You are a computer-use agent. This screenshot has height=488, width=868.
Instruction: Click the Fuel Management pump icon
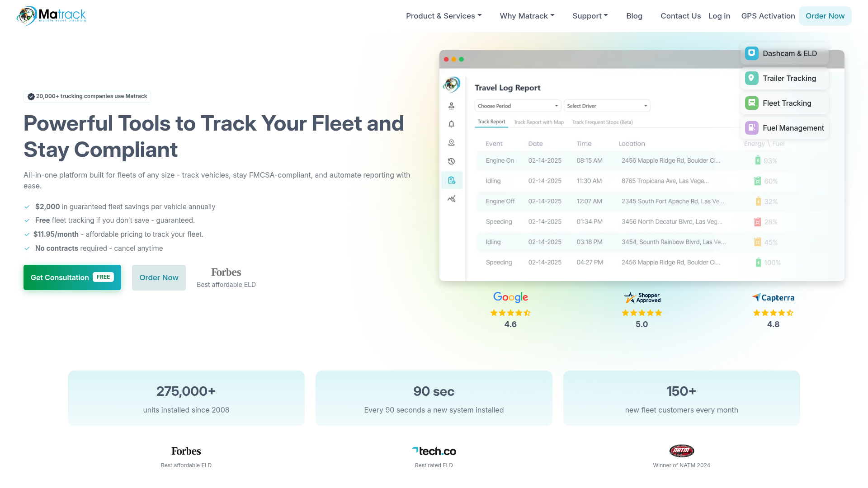coord(751,128)
